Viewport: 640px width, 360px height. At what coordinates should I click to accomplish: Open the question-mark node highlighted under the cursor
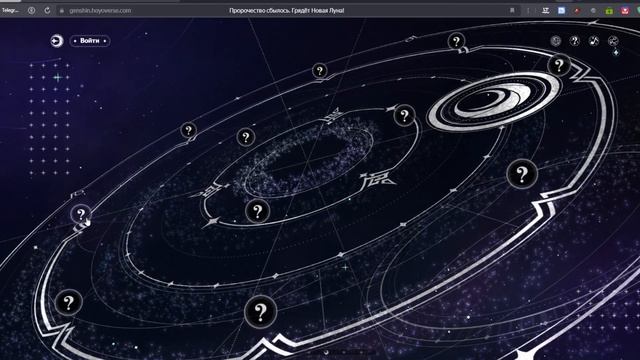[81, 213]
